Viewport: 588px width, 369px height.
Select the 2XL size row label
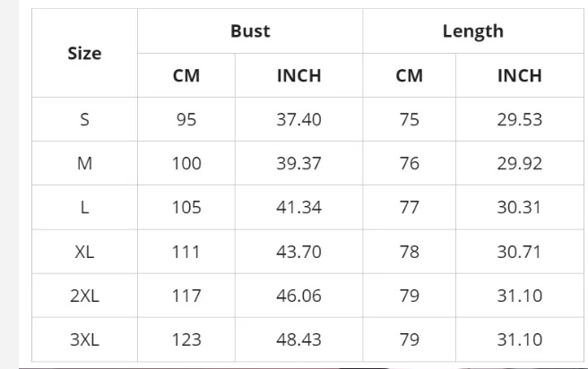(84, 296)
